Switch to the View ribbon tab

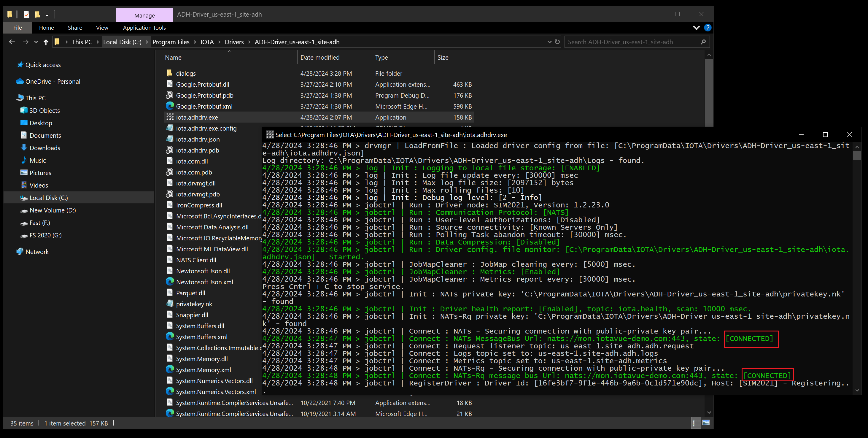coord(102,28)
